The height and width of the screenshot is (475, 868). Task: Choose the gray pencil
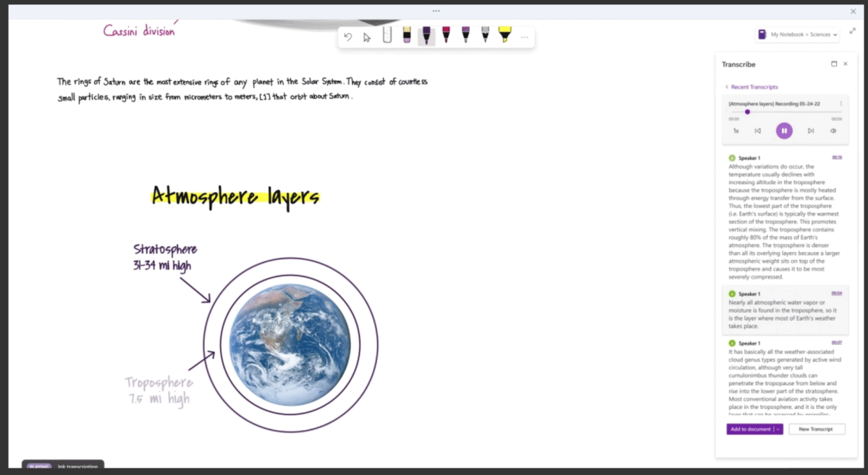click(x=486, y=35)
